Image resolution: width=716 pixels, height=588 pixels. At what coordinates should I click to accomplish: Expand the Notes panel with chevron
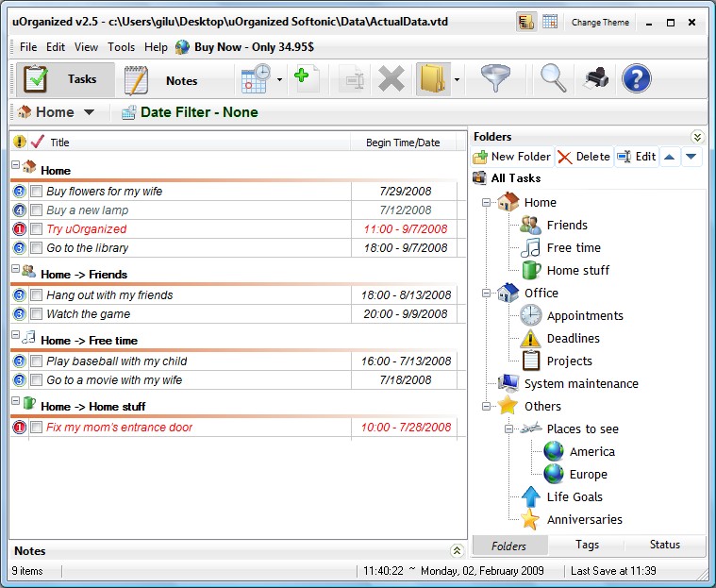point(458,550)
